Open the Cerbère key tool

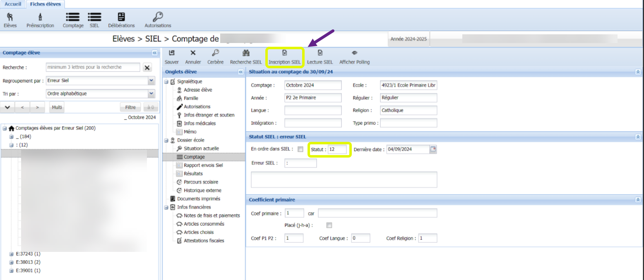point(215,53)
